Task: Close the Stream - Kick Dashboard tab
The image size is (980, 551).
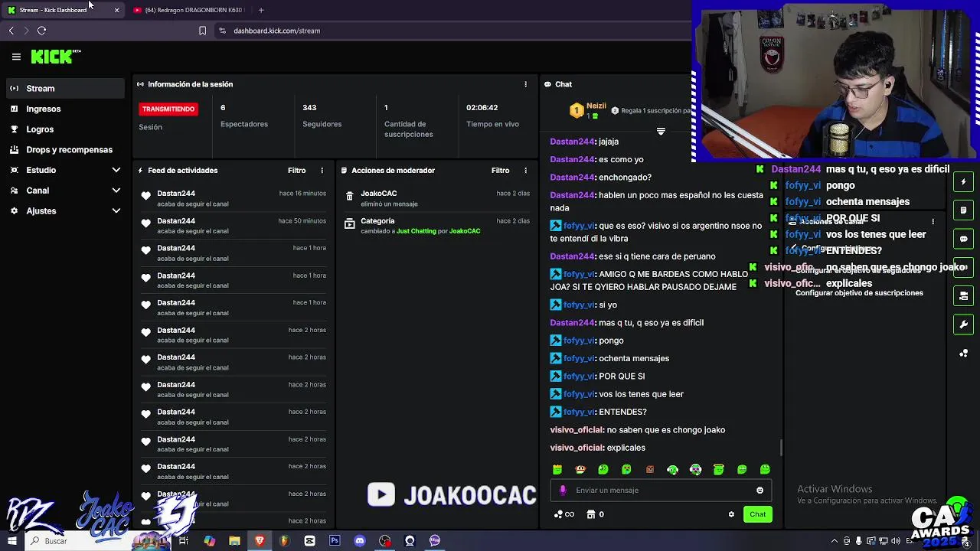Action: 116,10
